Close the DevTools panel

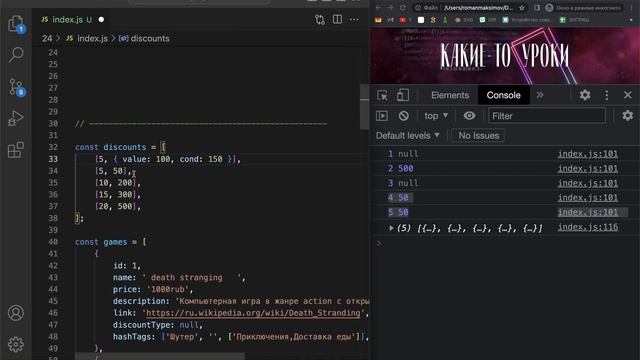pyautogui.click(x=628, y=95)
